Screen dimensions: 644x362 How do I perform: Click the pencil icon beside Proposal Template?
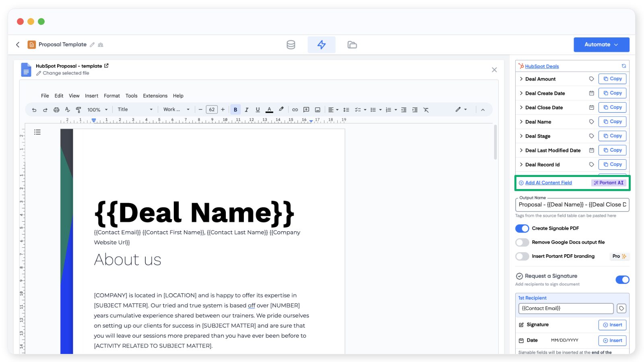[x=92, y=45]
